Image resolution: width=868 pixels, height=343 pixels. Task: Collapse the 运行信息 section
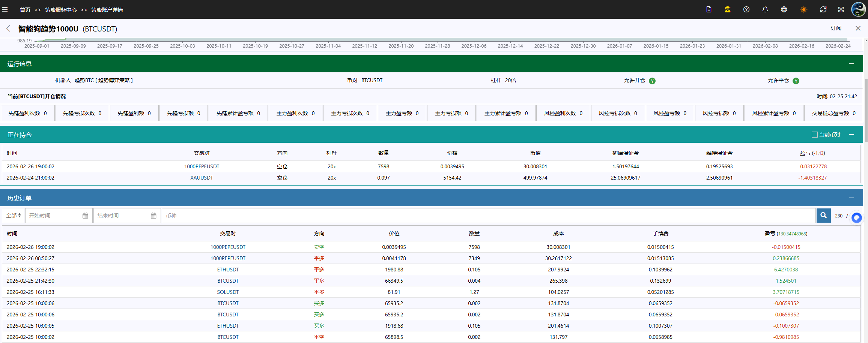[x=851, y=64]
